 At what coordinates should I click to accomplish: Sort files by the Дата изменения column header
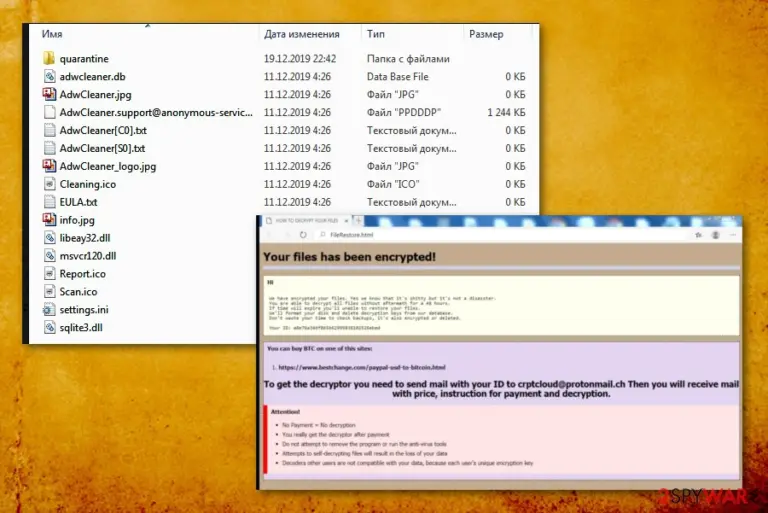point(302,34)
